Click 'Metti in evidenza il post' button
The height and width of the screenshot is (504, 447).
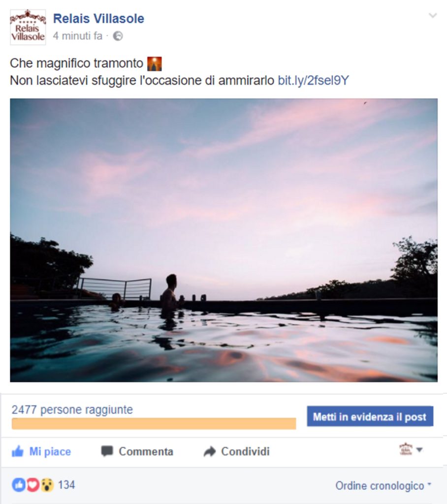coord(370,416)
